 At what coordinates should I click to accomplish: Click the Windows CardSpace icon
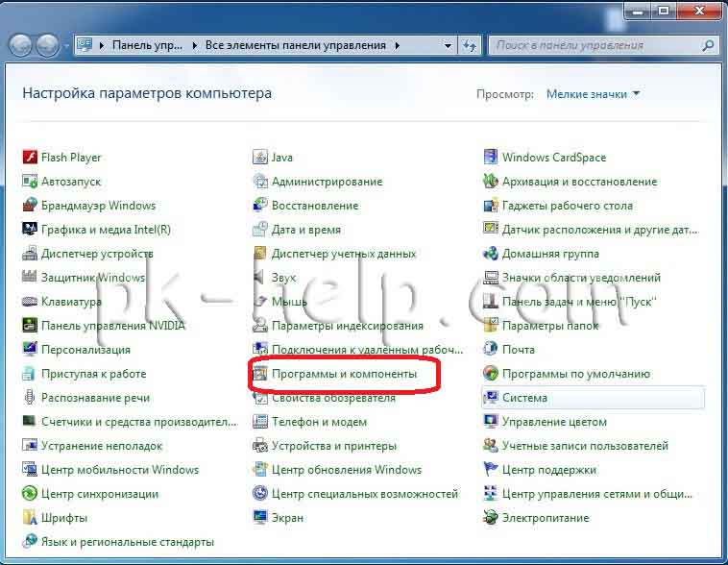pyautogui.click(x=490, y=157)
